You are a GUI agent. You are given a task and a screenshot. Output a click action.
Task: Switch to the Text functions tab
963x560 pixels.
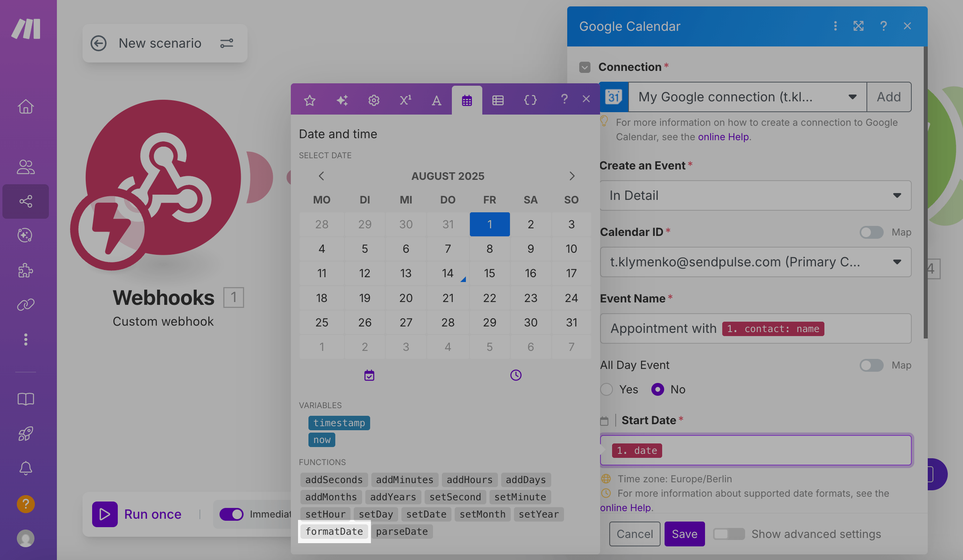click(x=436, y=100)
